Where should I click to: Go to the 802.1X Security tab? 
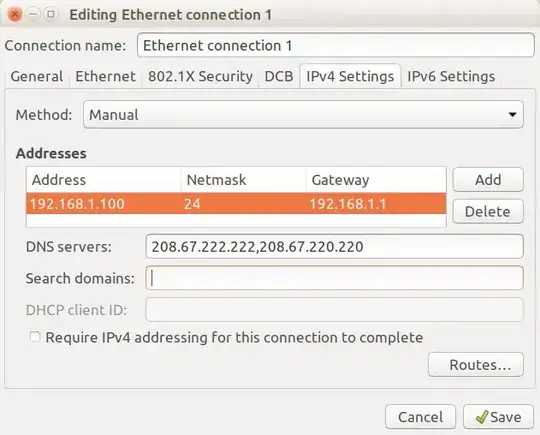[200, 76]
